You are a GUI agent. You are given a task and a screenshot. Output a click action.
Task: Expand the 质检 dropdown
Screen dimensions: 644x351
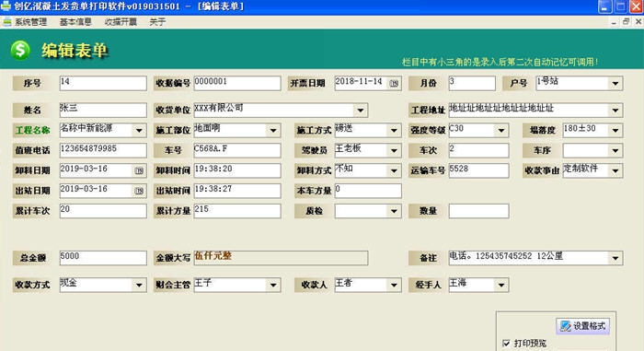[x=394, y=211]
